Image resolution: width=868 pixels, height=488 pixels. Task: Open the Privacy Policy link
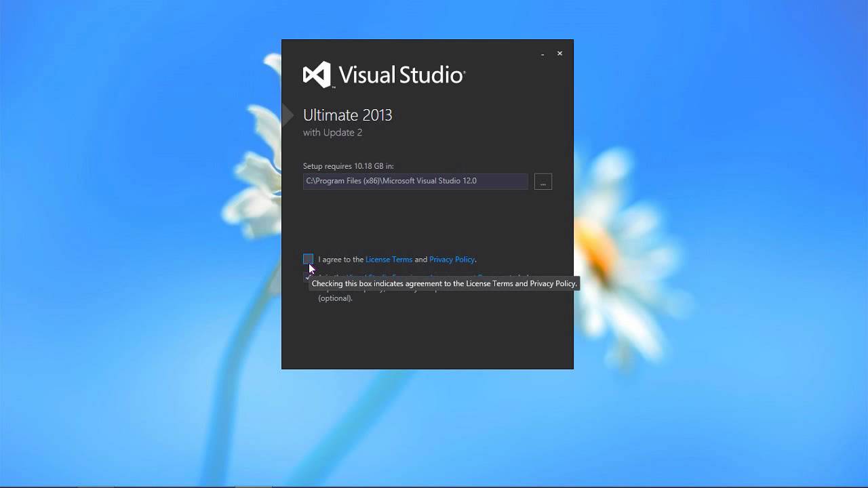coord(452,260)
